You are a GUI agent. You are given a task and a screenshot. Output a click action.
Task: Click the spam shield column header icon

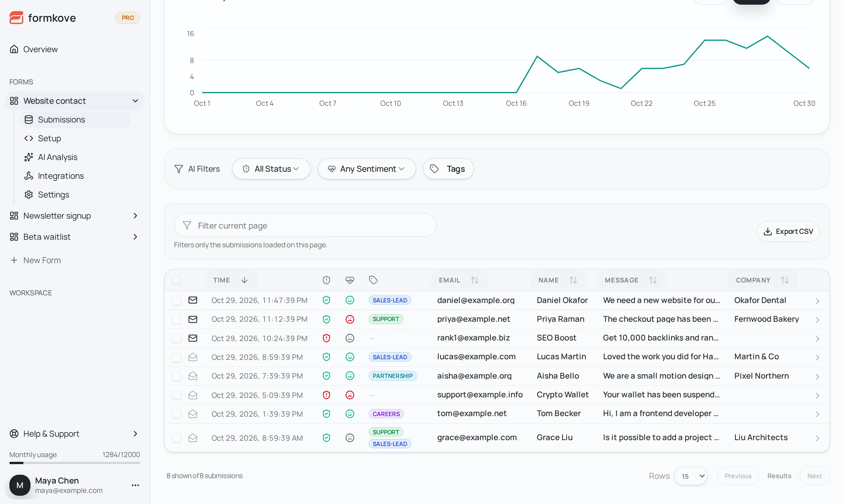click(326, 280)
